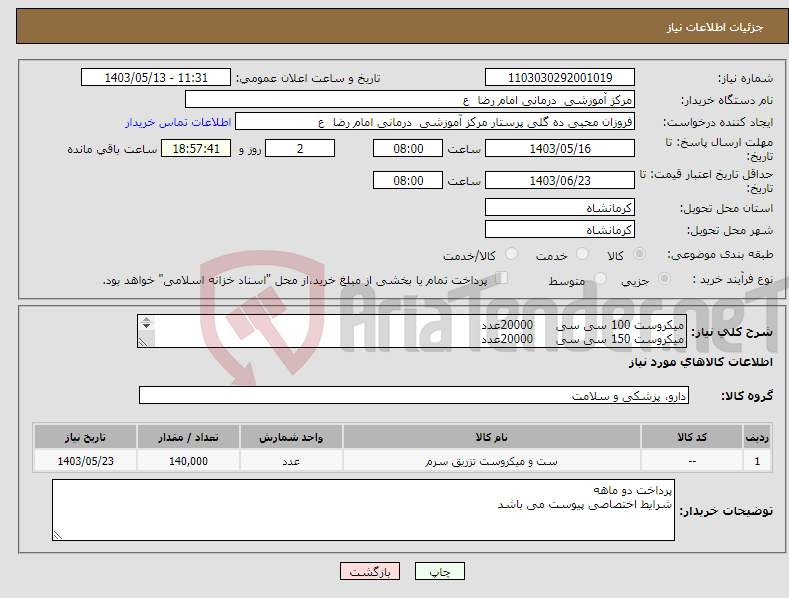Click remaining days field showing 2
Screen dimensions: 789x598
click(300, 148)
